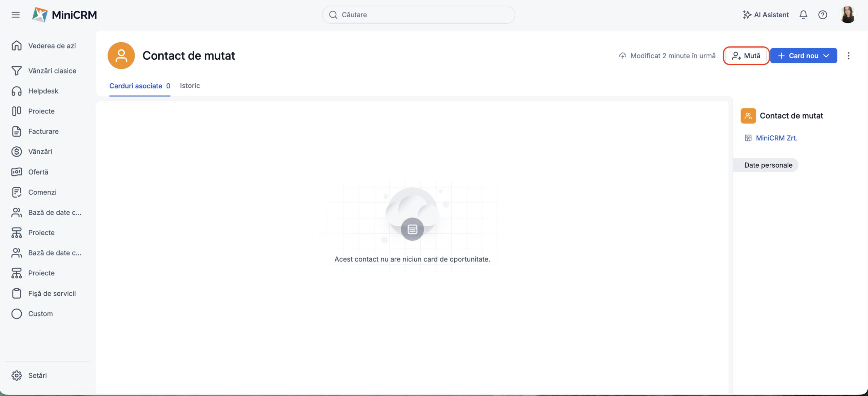This screenshot has width=868, height=396.
Task: Open the AI Asistent panel
Action: tap(766, 15)
